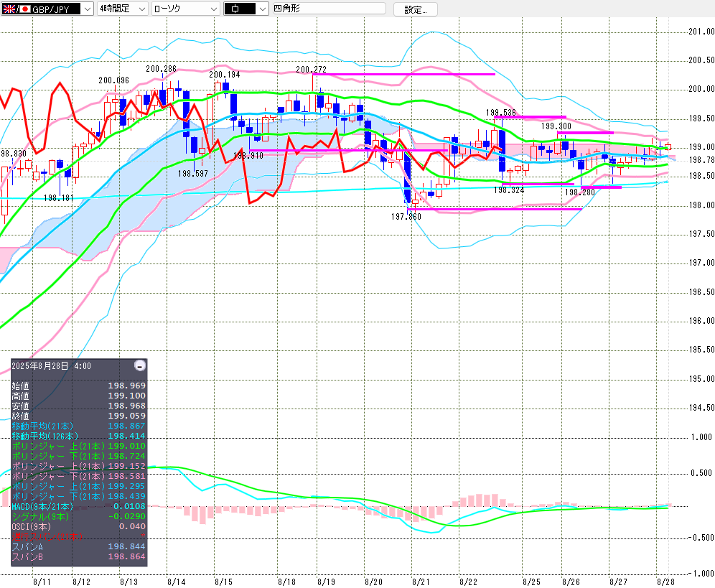The height and width of the screenshot is (588, 715).
Task: Open the 中 size dropdown
Action: point(246,9)
